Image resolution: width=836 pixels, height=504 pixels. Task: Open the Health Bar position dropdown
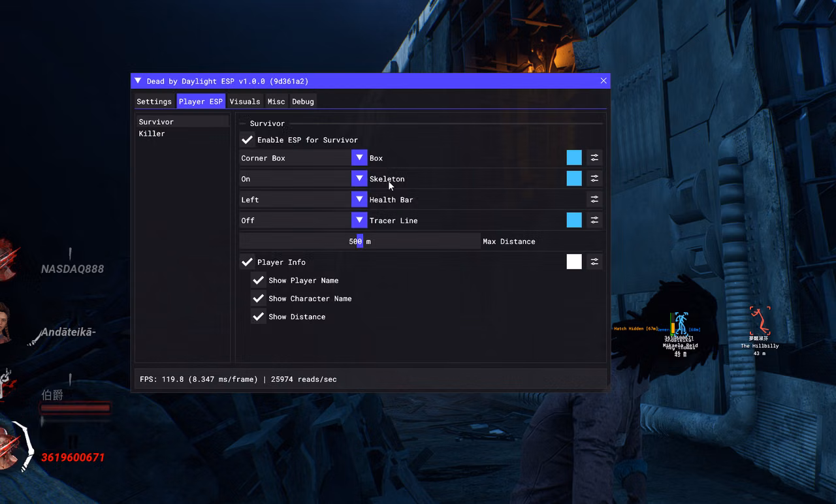tap(303, 200)
